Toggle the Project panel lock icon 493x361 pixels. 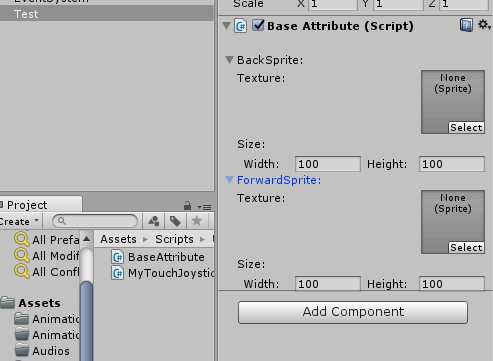pyautogui.click(x=187, y=206)
